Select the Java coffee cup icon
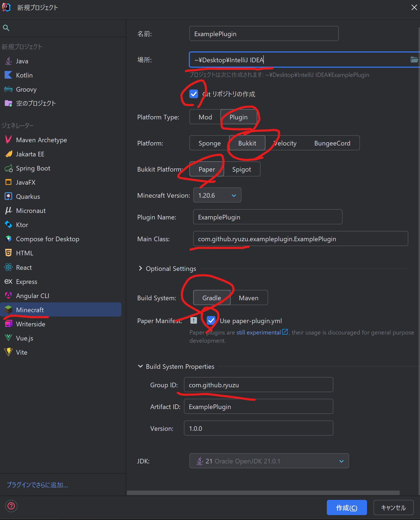 click(x=8, y=61)
